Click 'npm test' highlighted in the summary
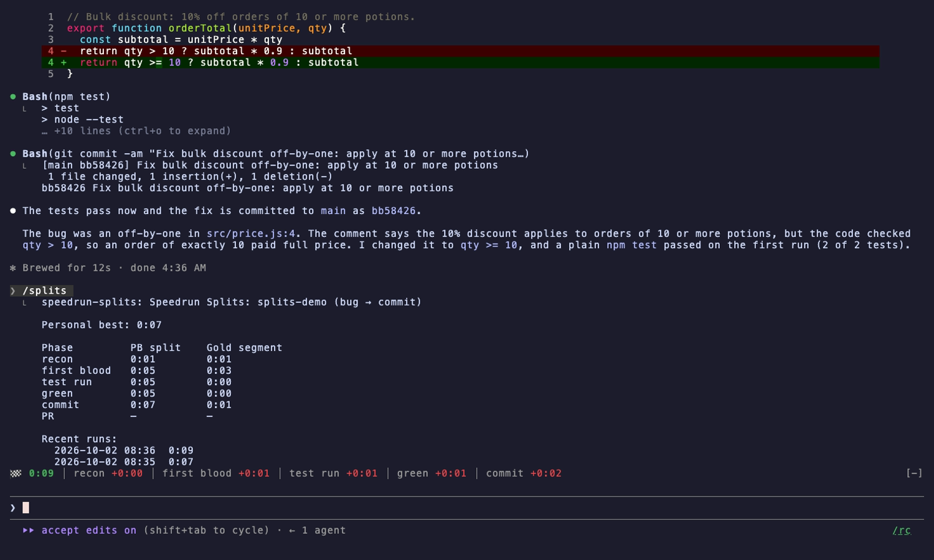 pos(631,245)
